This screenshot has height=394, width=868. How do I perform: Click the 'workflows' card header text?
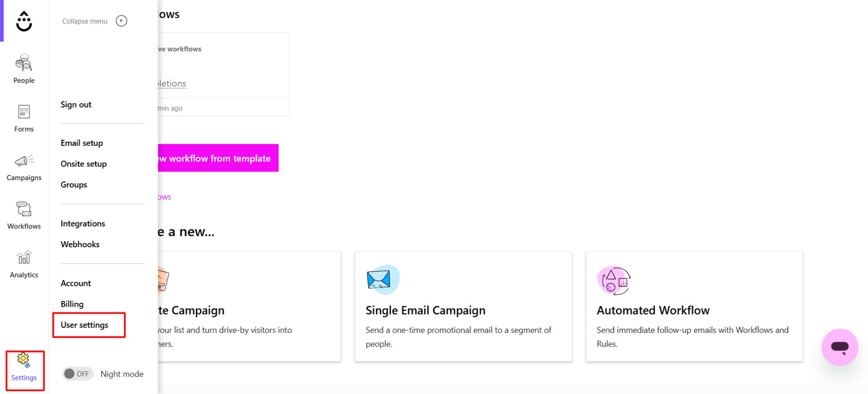click(180, 49)
